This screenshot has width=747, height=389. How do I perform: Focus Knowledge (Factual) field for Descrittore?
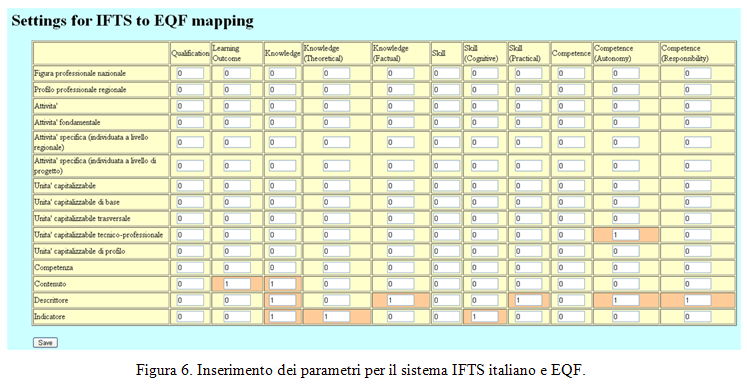(x=400, y=300)
